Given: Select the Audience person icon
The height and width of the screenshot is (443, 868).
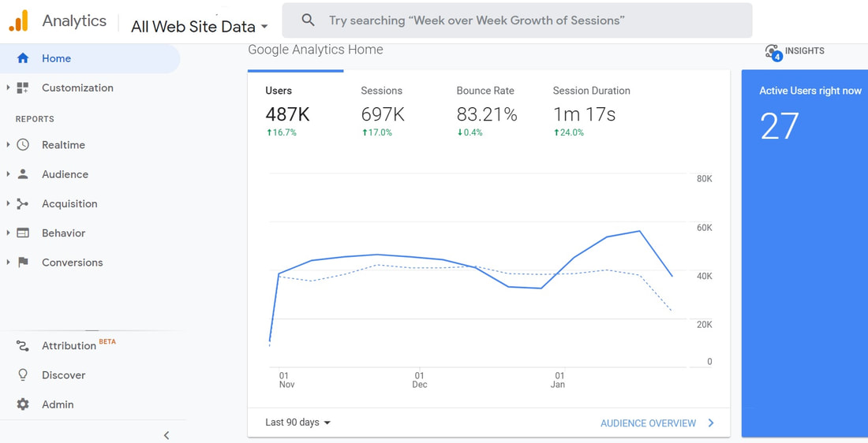Looking at the screenshot, I should click(23, 174).
